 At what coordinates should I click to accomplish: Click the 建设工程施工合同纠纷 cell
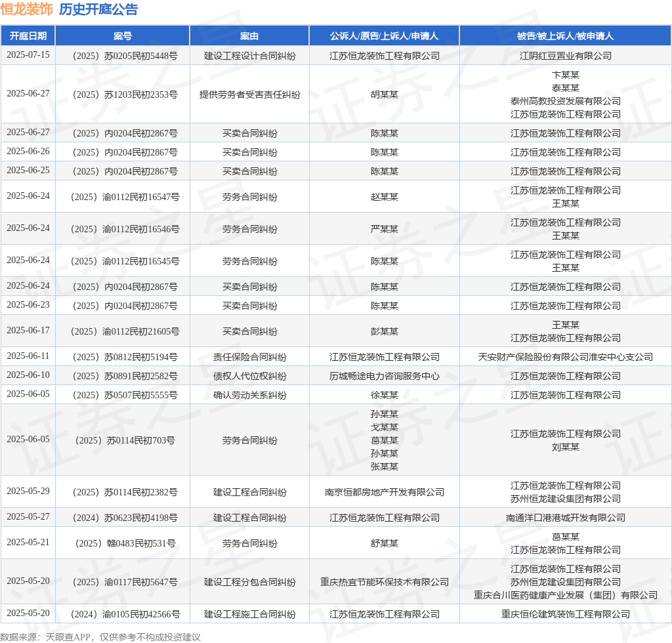click(x=249, y=614)
